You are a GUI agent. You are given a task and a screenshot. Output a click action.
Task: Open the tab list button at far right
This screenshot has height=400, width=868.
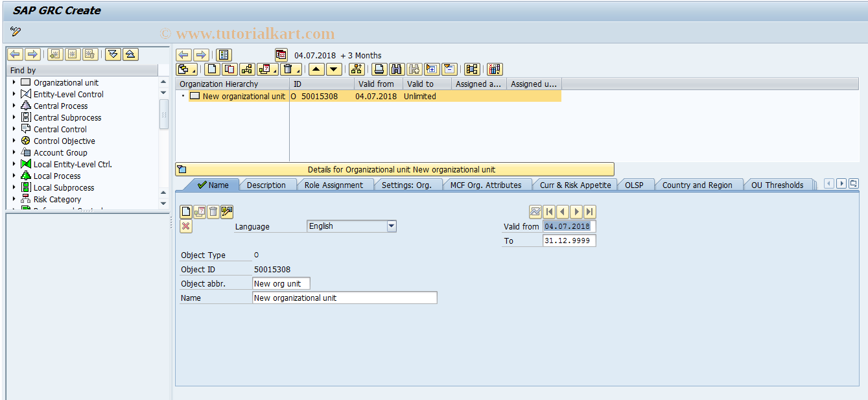click(854, 183)
